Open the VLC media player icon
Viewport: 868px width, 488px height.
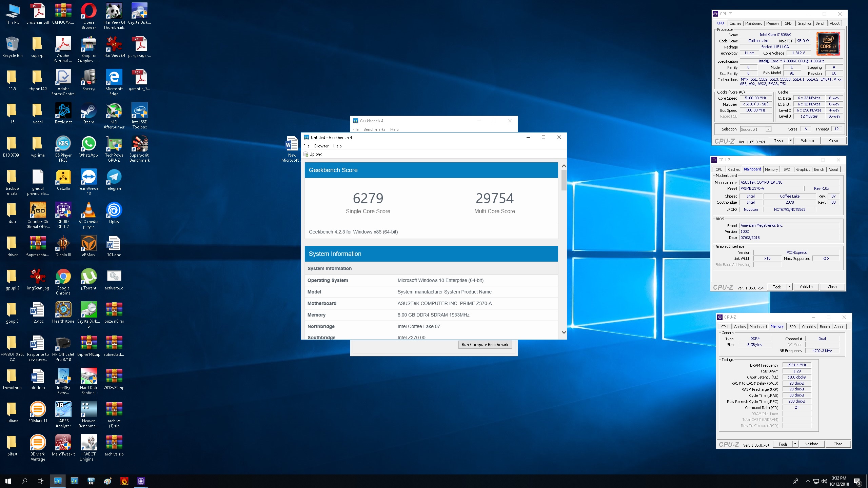[88, 215]
